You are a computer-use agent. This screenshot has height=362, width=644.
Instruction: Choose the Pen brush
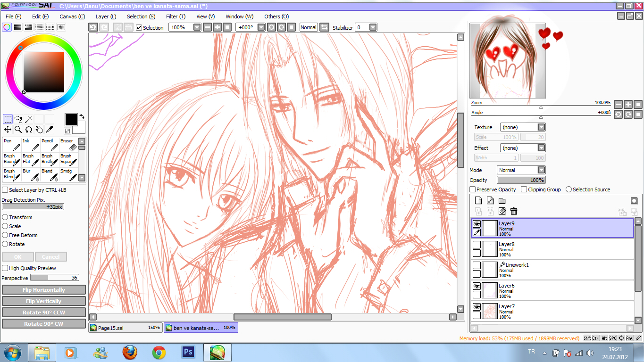click(x=11, y=145)
